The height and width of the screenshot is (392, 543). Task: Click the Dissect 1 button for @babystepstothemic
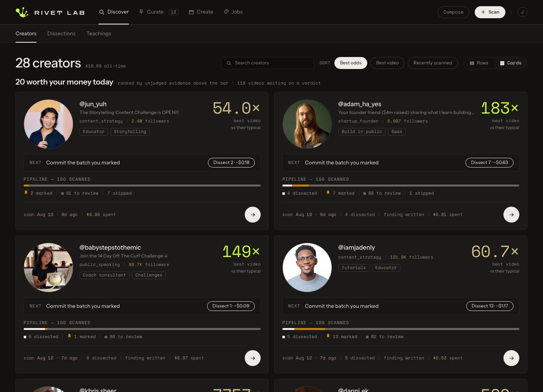coord(231,306)
